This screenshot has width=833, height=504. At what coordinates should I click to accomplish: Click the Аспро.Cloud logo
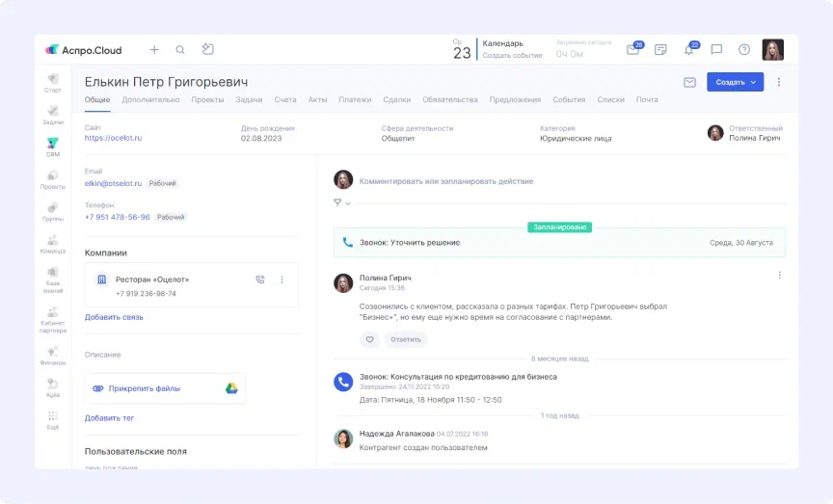84,50
